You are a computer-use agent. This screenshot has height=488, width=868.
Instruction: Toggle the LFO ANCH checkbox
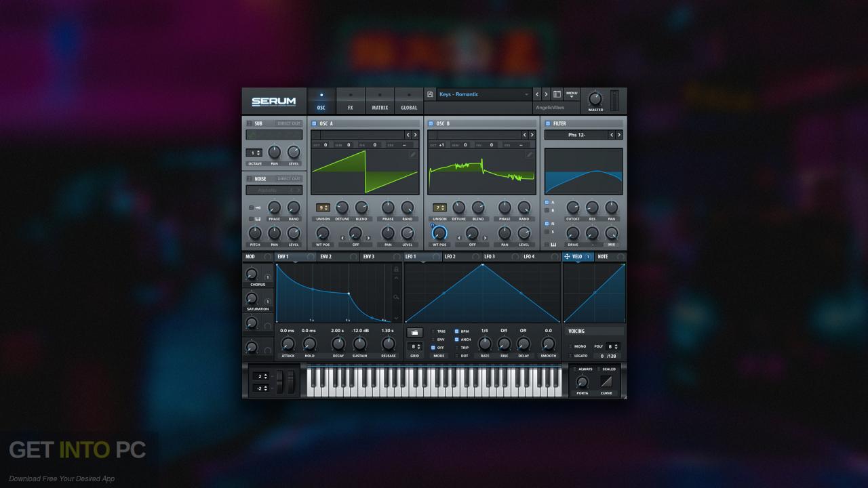456,340
